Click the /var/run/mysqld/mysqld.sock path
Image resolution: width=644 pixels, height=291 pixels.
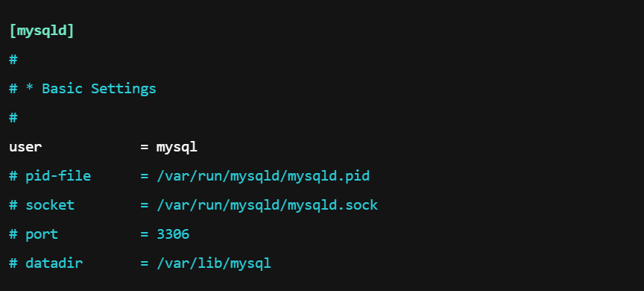coord(268,205)
